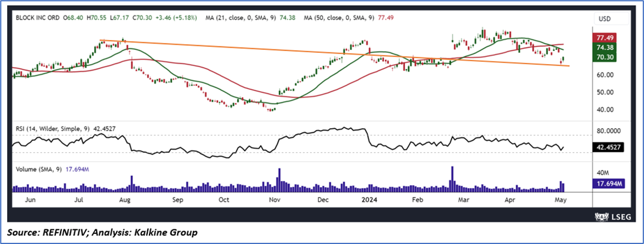Click the Volume (SMA, 9) legend
The width and height of the screenshot is (644, 244).
[x=52, y=169]
